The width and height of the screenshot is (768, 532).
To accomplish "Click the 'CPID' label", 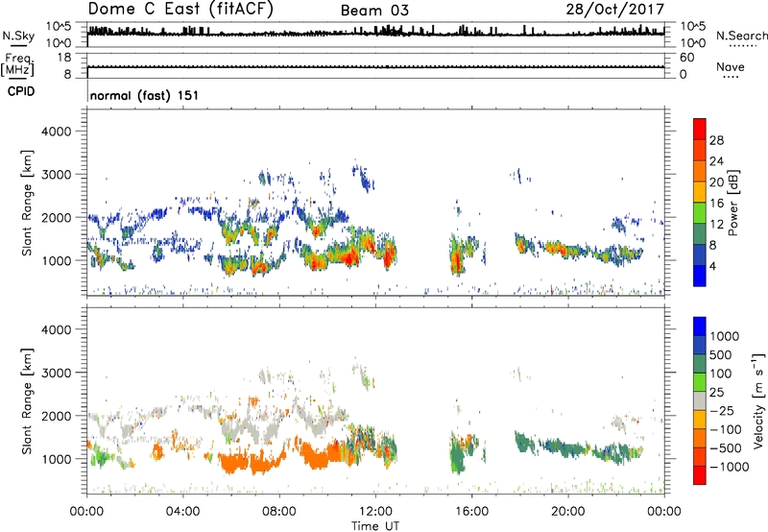I will pyautogui.click(x=21, y=91).
